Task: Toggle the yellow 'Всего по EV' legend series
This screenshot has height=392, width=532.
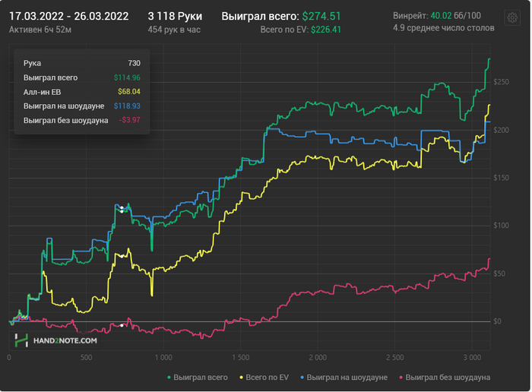Action: click(x=264, y=378)
